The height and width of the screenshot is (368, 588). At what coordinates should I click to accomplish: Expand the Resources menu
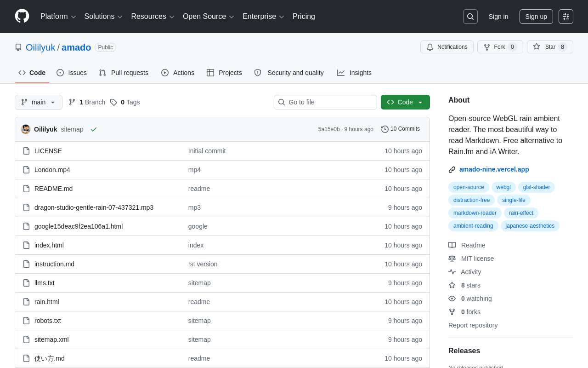(153, 17)
